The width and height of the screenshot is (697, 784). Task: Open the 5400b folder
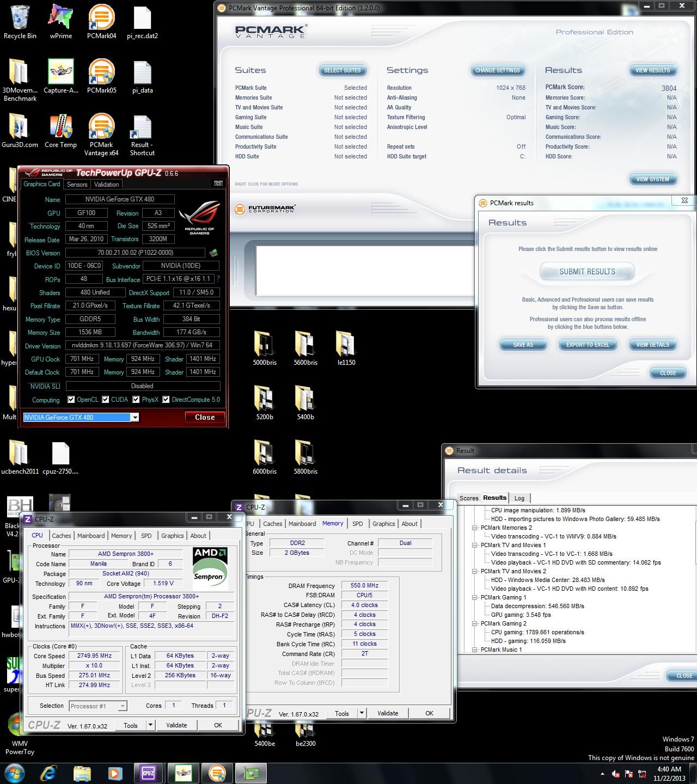[305, 403]
